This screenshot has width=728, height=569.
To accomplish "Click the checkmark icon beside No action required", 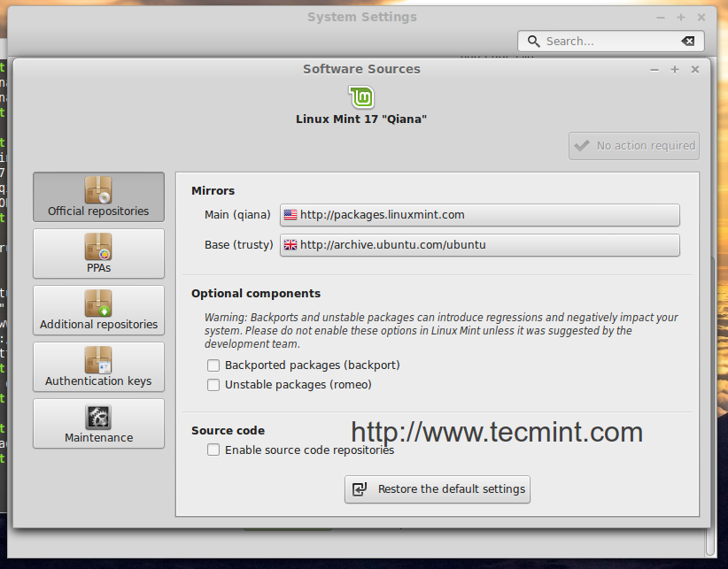I will point(582,146).
